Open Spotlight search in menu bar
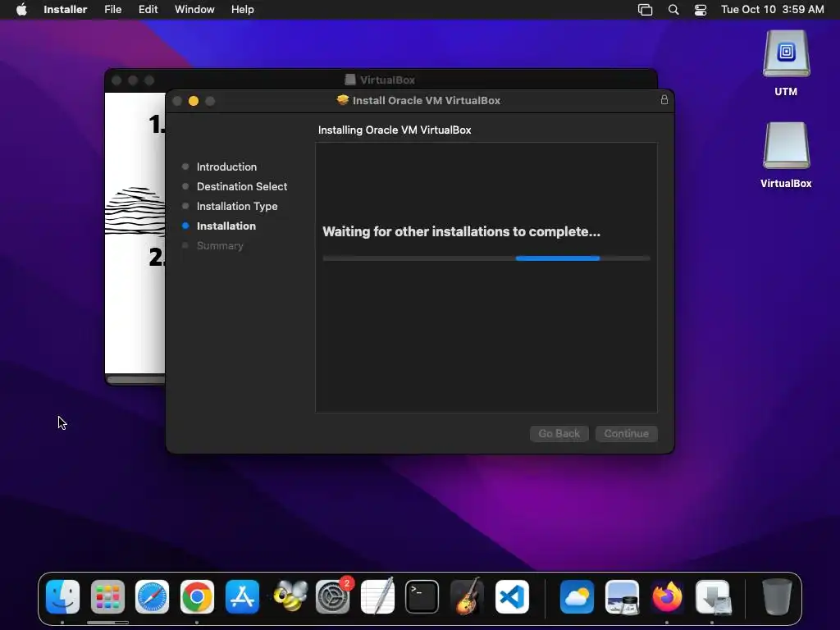Viewport: 840px width, 630px height. (x=673, y=10)
